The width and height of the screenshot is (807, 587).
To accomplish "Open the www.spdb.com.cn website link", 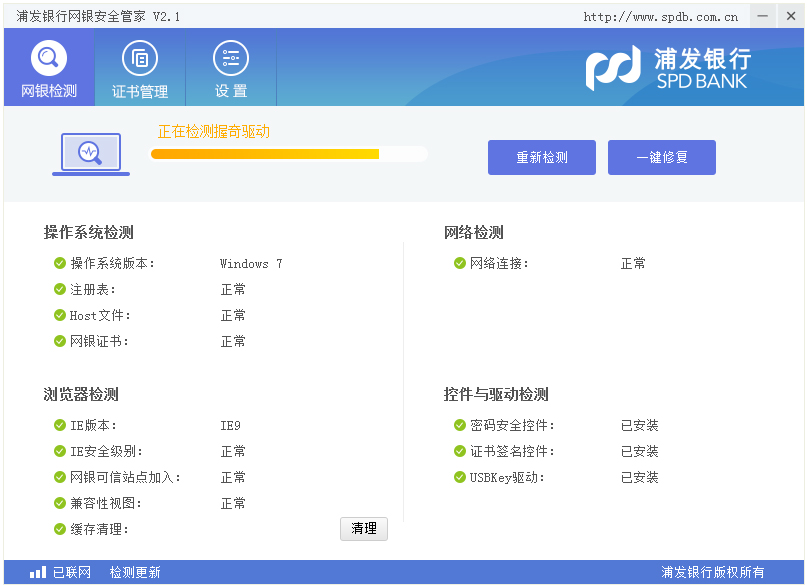I will click(661, 17).
